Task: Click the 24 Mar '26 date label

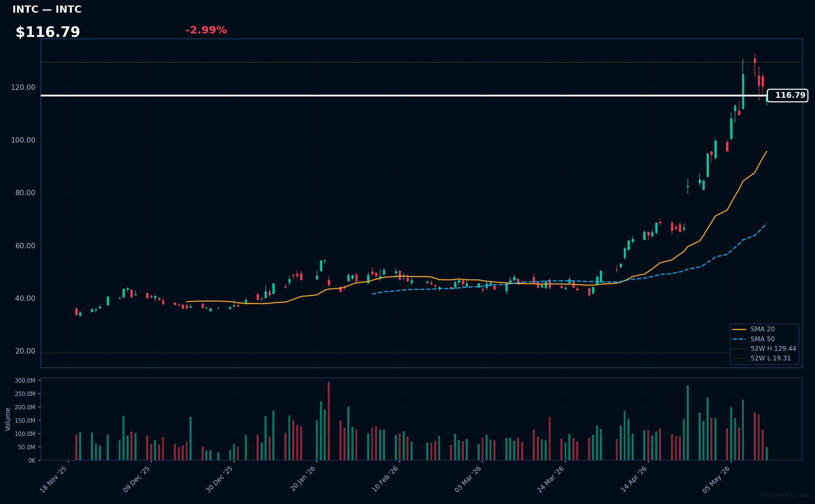Action: point(551,479)
